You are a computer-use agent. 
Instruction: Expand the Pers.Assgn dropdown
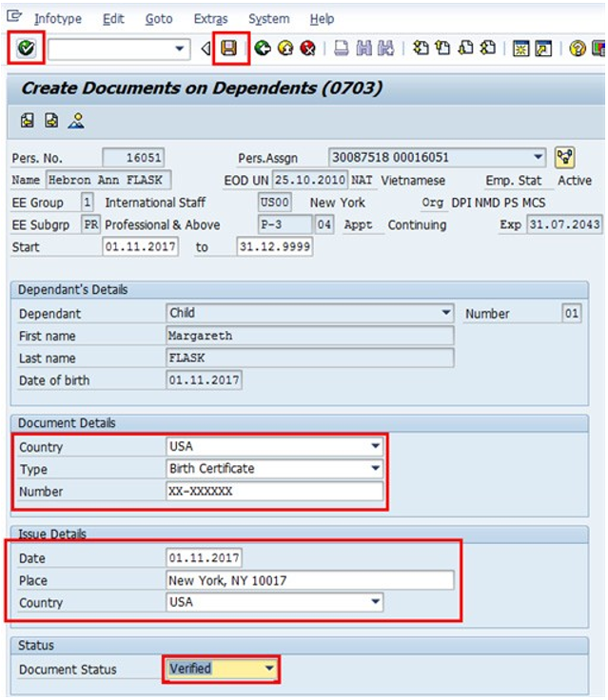coord(538,157)
